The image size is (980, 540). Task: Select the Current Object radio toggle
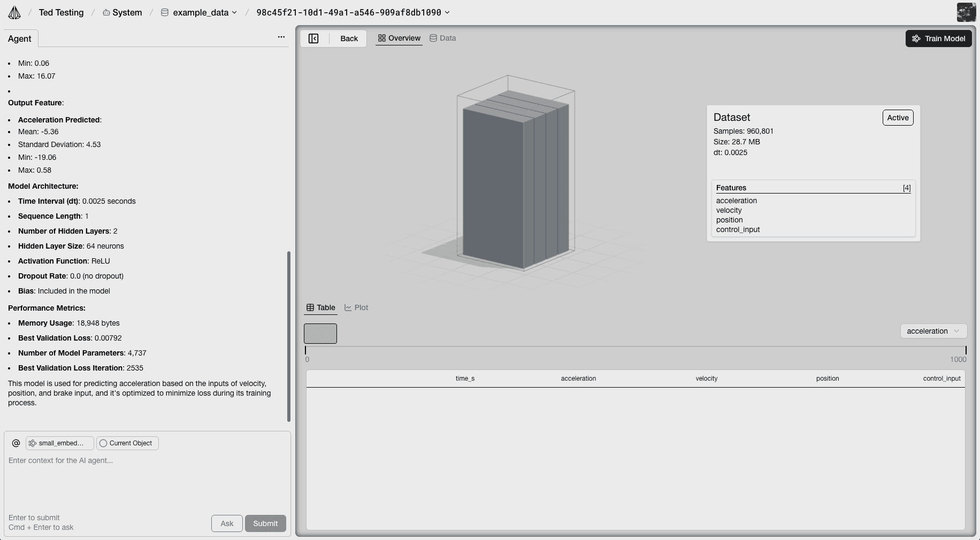(103, 443)
